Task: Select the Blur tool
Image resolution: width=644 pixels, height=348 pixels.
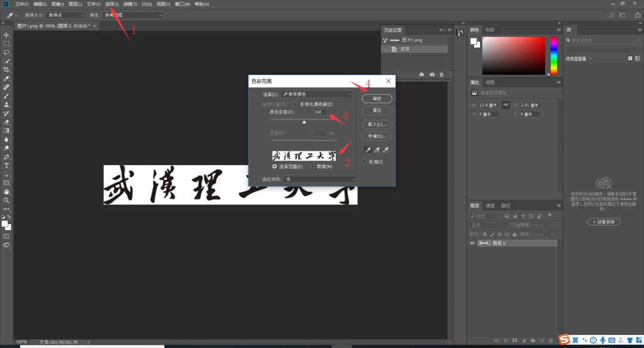Action: point(6,139)
